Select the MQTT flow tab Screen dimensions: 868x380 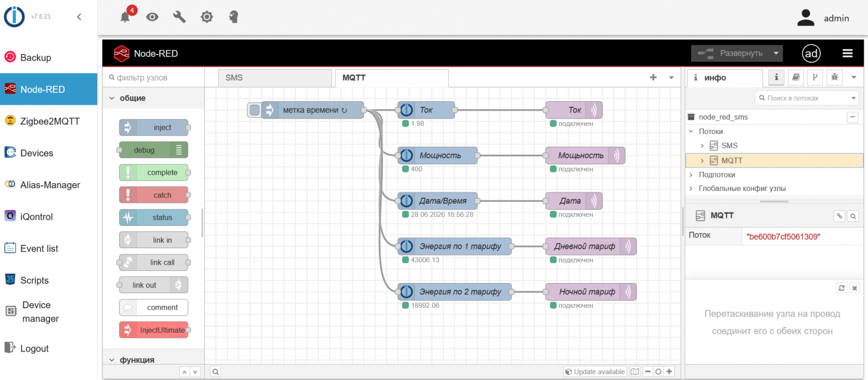point(392,78)
